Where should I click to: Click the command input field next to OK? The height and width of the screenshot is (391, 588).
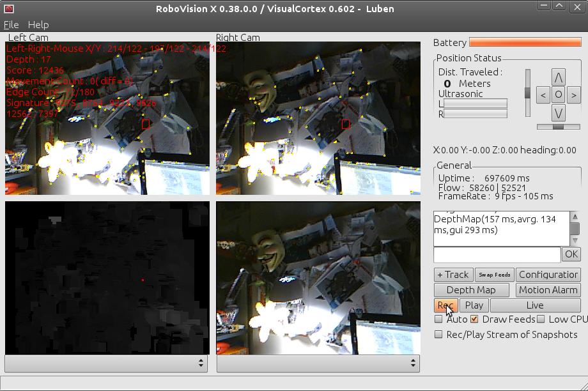point(497,255)
